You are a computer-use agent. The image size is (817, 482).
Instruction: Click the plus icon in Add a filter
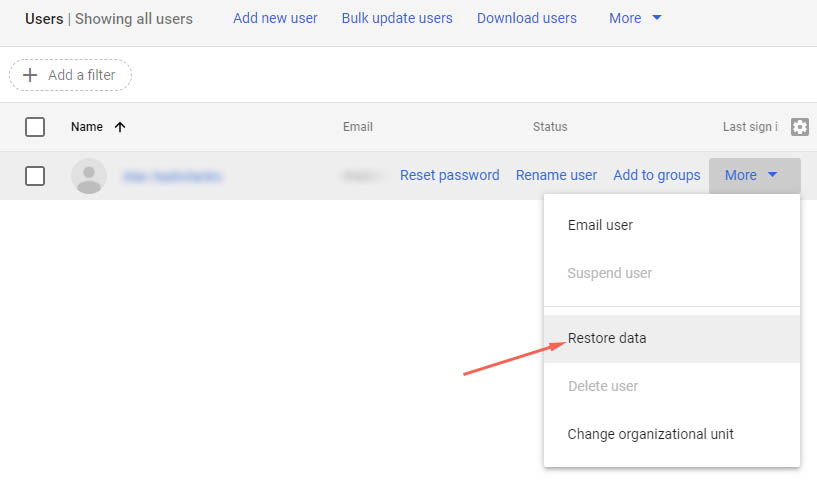pos(30,75)
